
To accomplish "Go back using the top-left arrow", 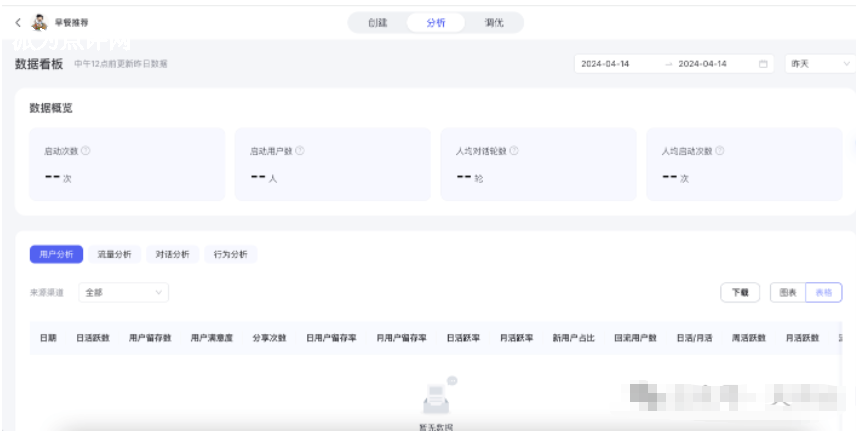I will 18,22.
